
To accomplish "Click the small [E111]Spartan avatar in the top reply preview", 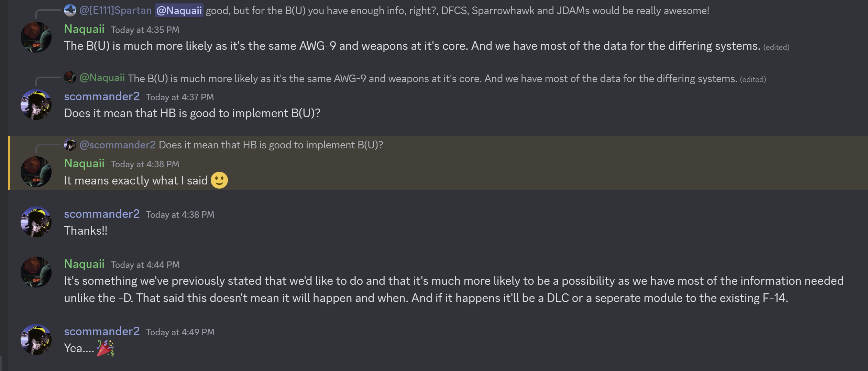I will click(70, 10).
